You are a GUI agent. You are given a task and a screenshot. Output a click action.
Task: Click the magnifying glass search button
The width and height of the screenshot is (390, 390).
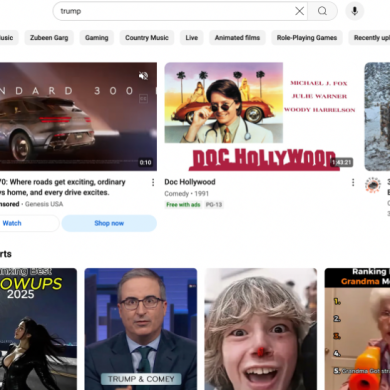point(322,11)
